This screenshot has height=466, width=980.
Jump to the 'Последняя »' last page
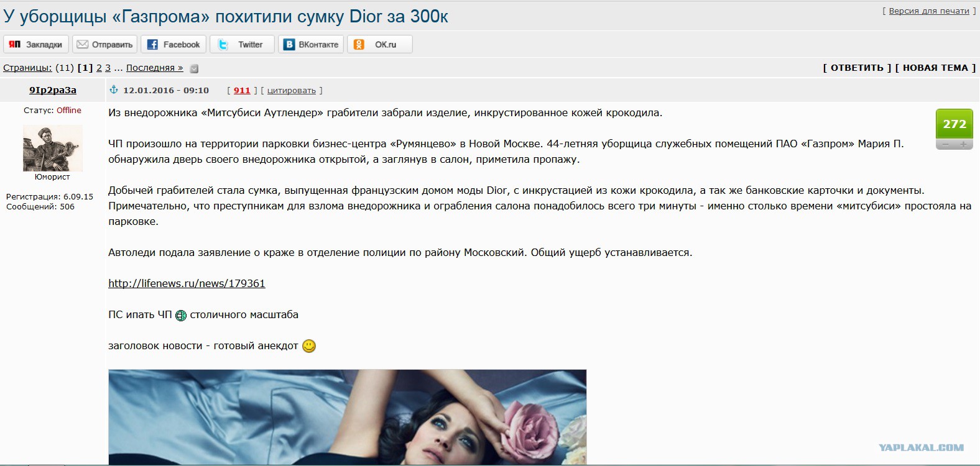tap(155, 68)
